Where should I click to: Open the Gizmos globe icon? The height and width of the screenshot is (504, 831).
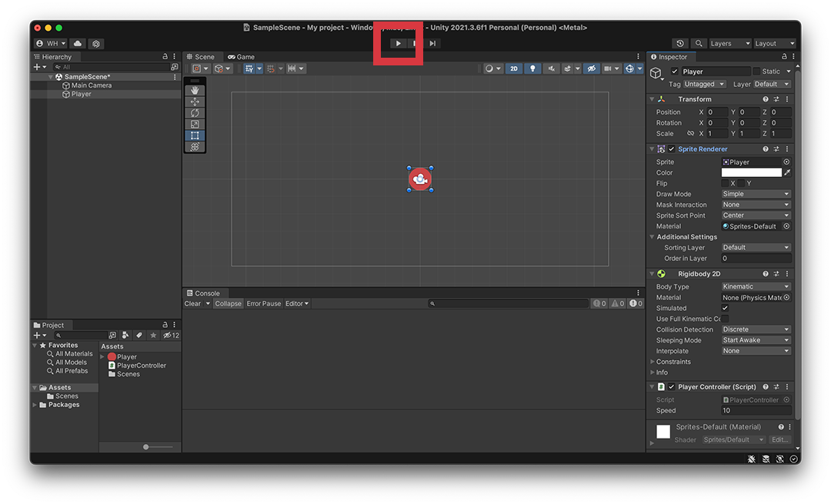[629, 68]
